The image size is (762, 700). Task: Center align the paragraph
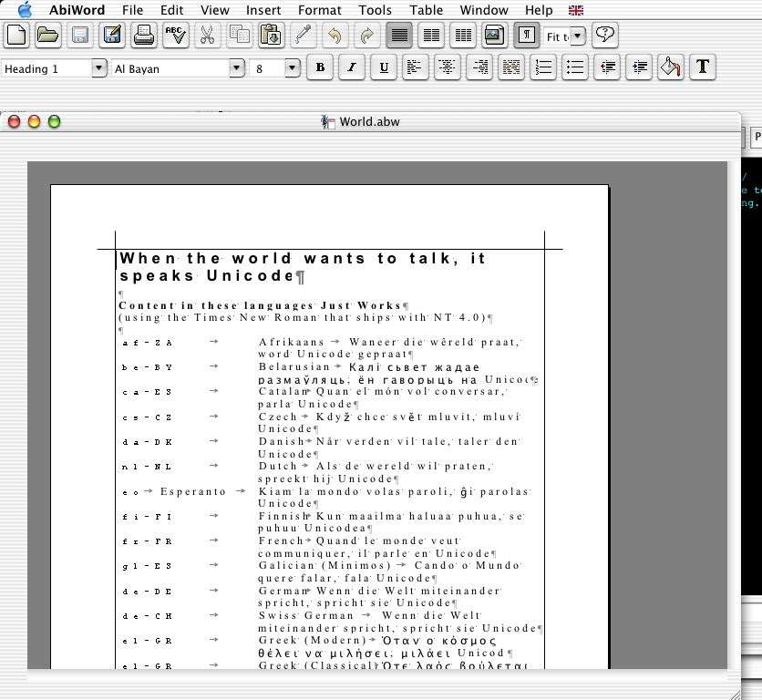coord(448,67)
